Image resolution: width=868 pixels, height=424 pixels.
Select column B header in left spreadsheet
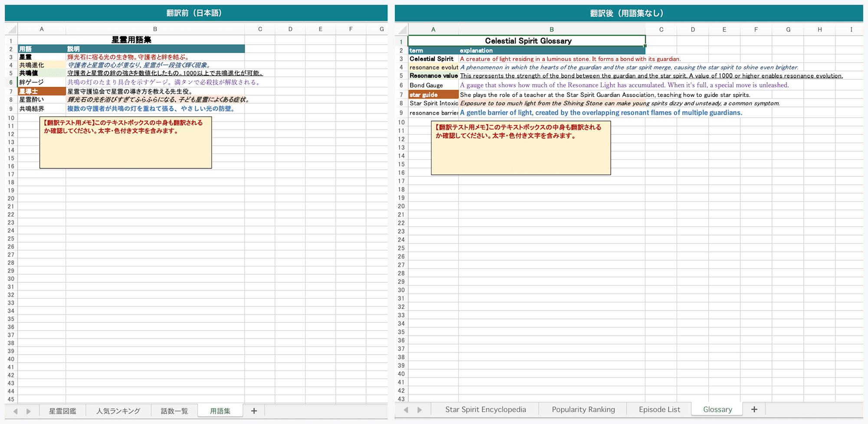click(155, 29)
